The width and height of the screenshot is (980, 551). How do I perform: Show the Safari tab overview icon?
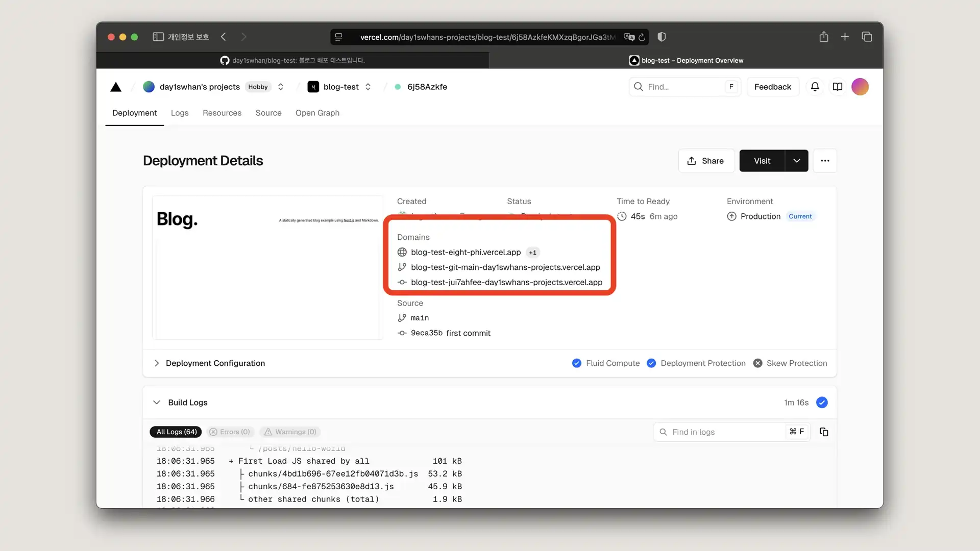867,37
